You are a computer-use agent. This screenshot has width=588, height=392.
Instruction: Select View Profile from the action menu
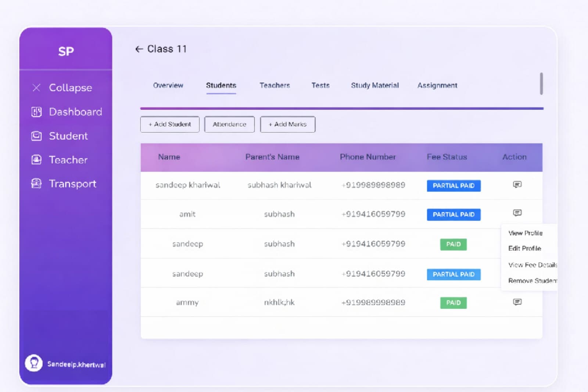[525, 233]
